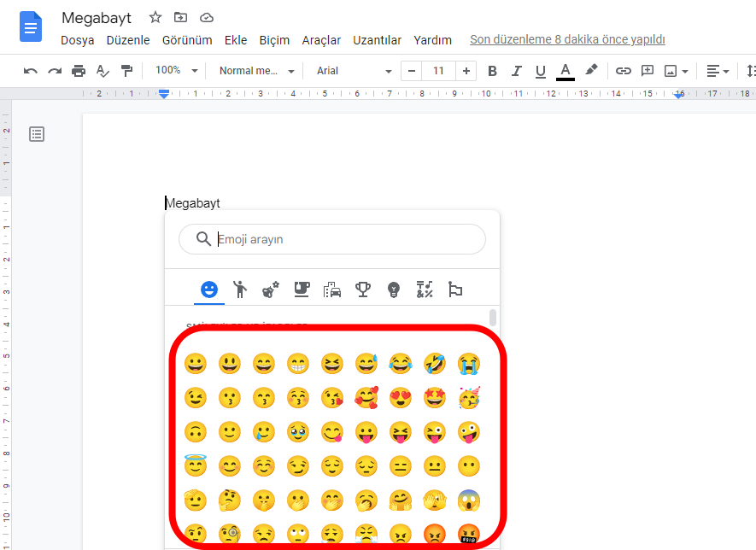Click the 'Emoji arayın' search field
Image resolution: width=756 pixels, height=550 pixels.
342,239
